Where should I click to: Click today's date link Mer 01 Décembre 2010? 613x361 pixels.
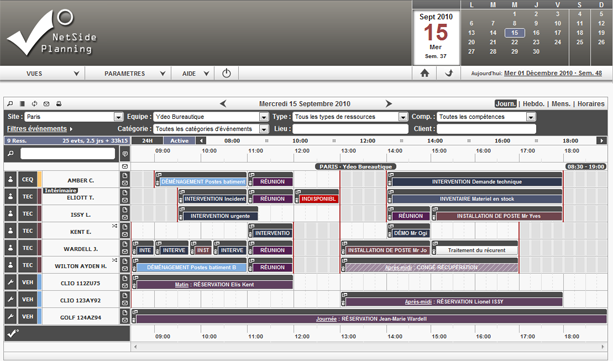coord(553,73)
